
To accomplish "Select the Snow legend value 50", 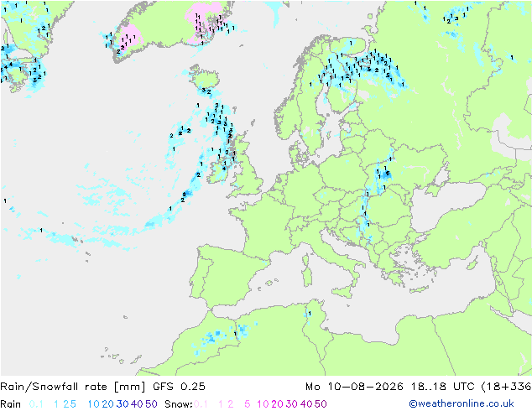I will [321, 404].
